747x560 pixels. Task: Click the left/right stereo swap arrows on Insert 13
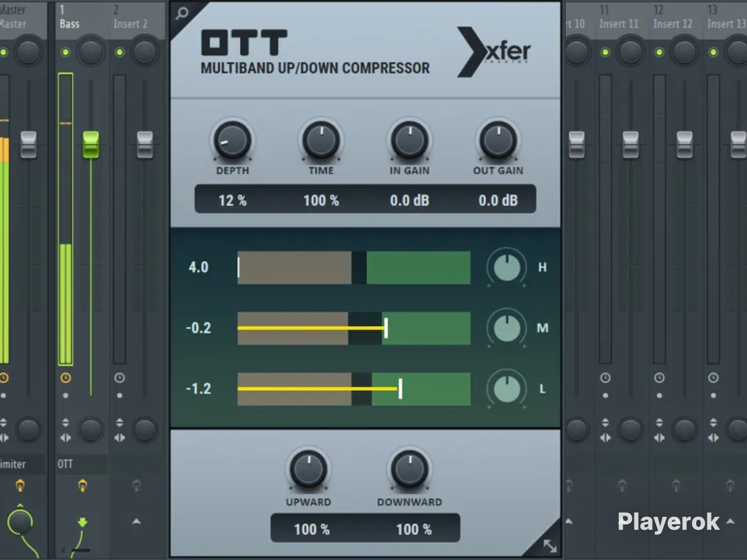pos(713,437)
